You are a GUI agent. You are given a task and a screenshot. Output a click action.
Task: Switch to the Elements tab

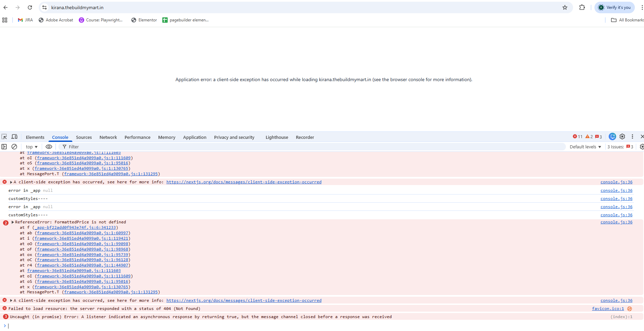pos(35,137)
